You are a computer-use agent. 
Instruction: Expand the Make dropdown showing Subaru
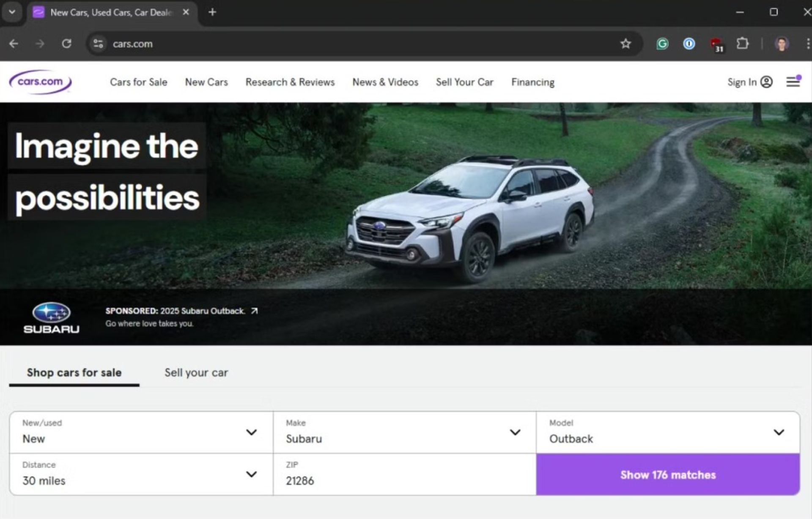[405, 432]
